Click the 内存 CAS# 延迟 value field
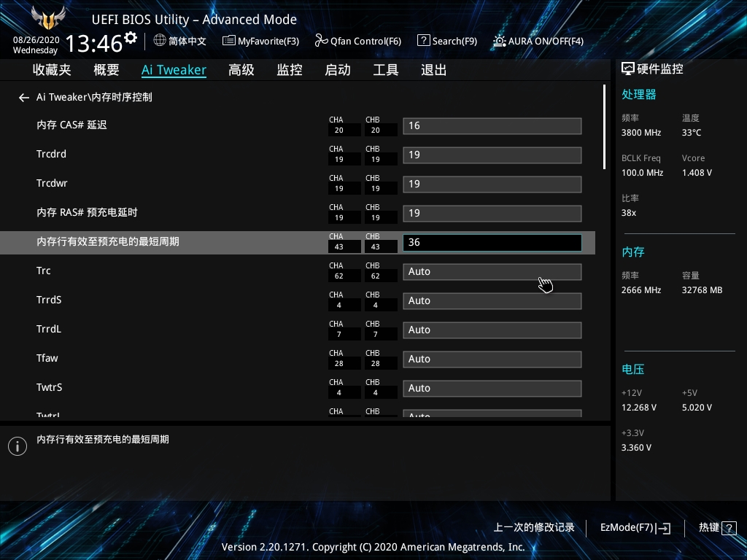Image resolution: width=747 pixels, height=560 pixels. click(492, 125)
